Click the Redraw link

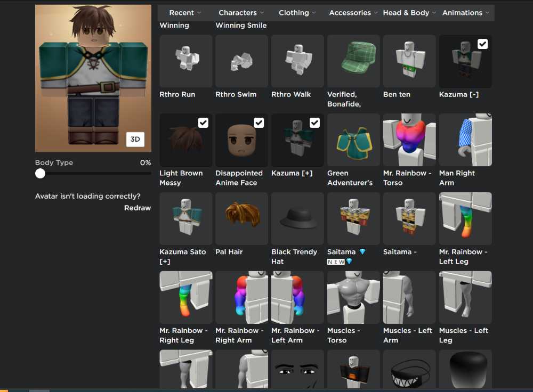coord(138,208)
